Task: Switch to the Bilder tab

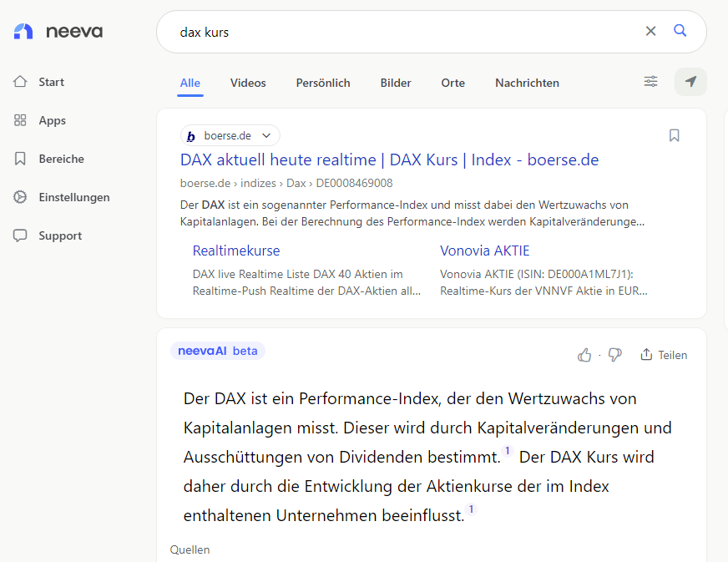Action: [x=396, y=84]
